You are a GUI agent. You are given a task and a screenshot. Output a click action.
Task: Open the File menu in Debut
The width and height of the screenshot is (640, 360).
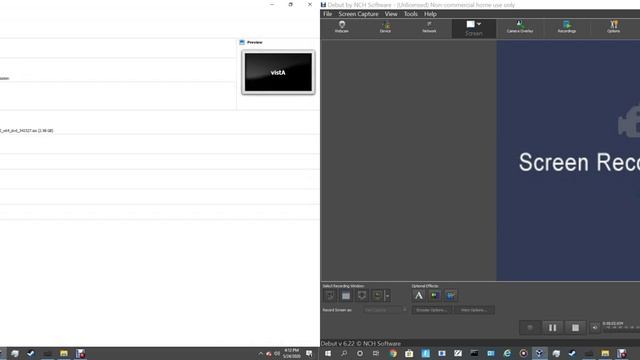(327, 14)
